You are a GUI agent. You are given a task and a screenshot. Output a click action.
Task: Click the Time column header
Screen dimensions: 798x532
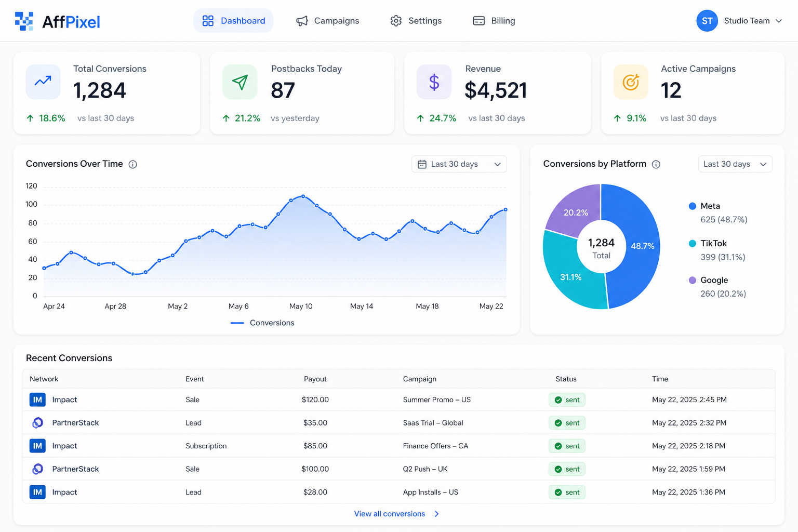pos(660,379)
